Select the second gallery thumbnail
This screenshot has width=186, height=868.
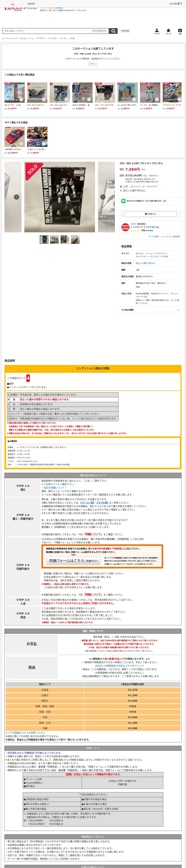(54, 240)
